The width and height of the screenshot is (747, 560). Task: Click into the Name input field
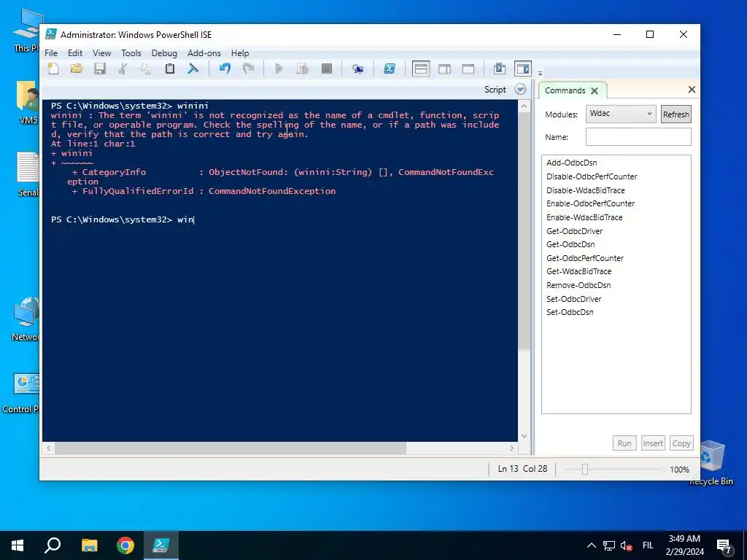(x=638, y=137)
